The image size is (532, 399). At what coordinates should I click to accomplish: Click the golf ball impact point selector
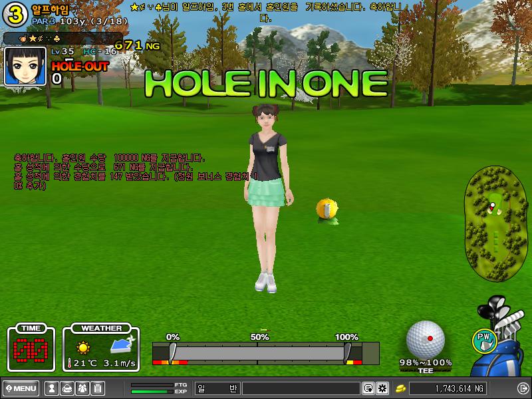coord(426,339)
